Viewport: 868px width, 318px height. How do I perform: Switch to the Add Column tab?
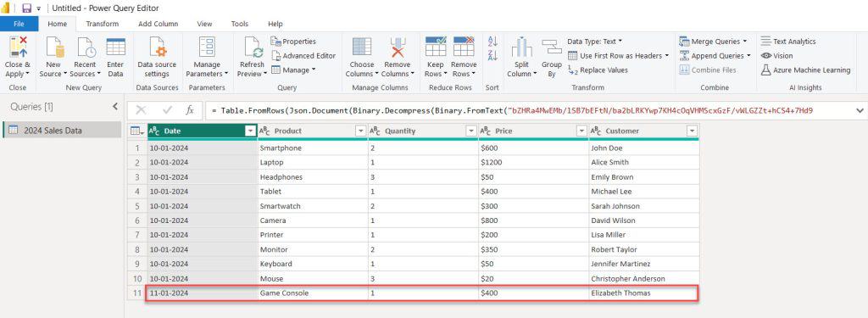pyautogui.click(x=159, y=24)
